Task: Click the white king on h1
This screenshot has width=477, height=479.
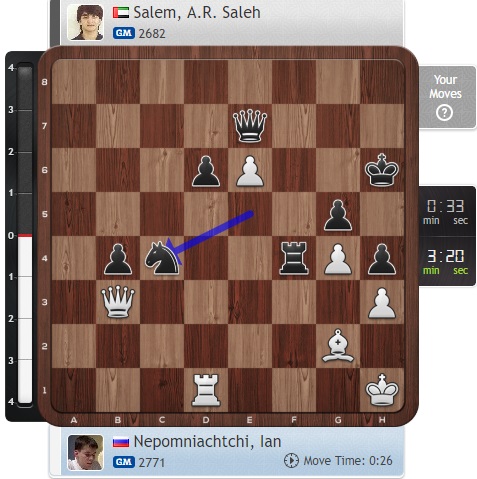Action: click(x=382, y=390)
